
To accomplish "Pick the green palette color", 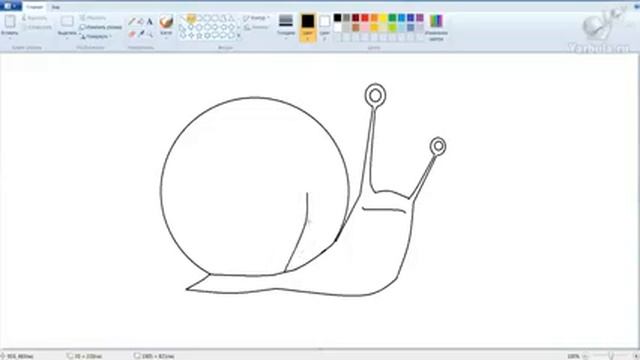I will click(x=392, y=18).
